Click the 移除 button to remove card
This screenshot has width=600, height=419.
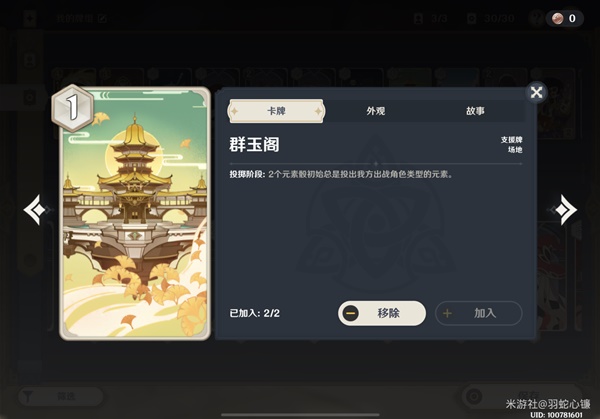(x=382, y=313)
